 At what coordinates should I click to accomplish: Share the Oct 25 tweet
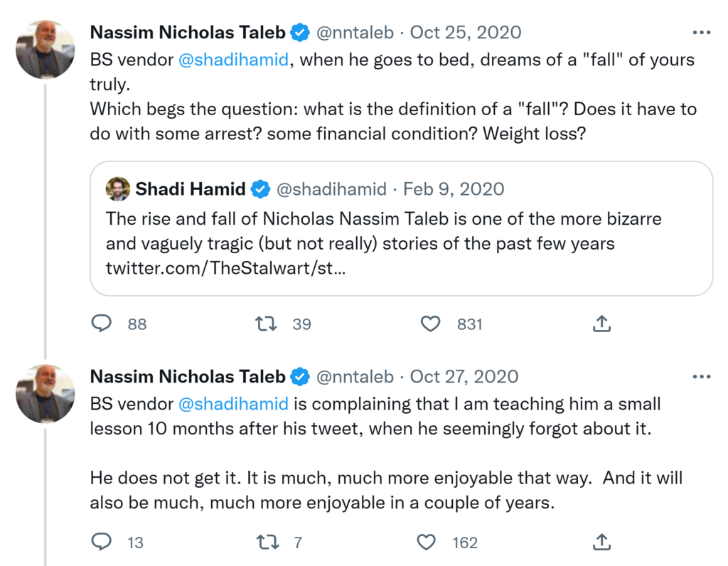pos(601,324)
